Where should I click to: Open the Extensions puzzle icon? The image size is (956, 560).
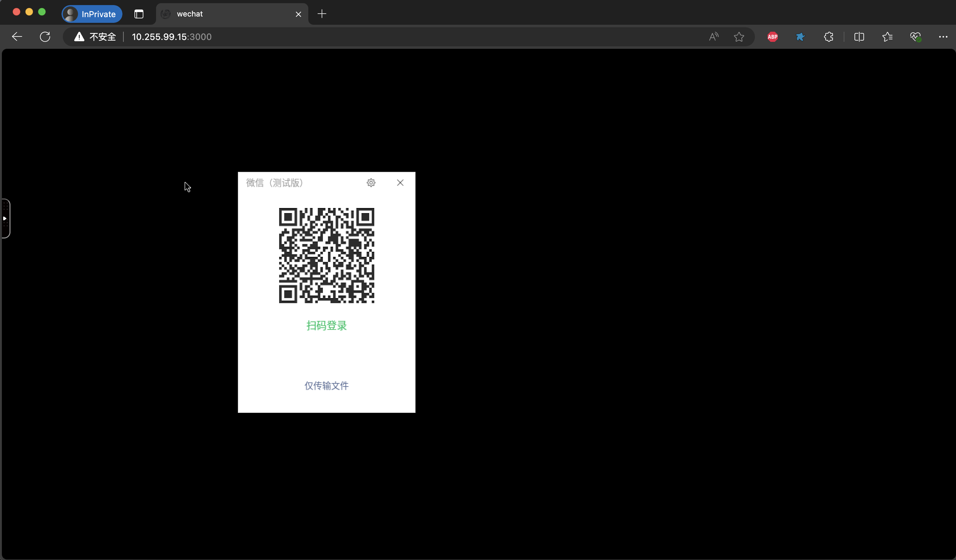tap(828, 37)
